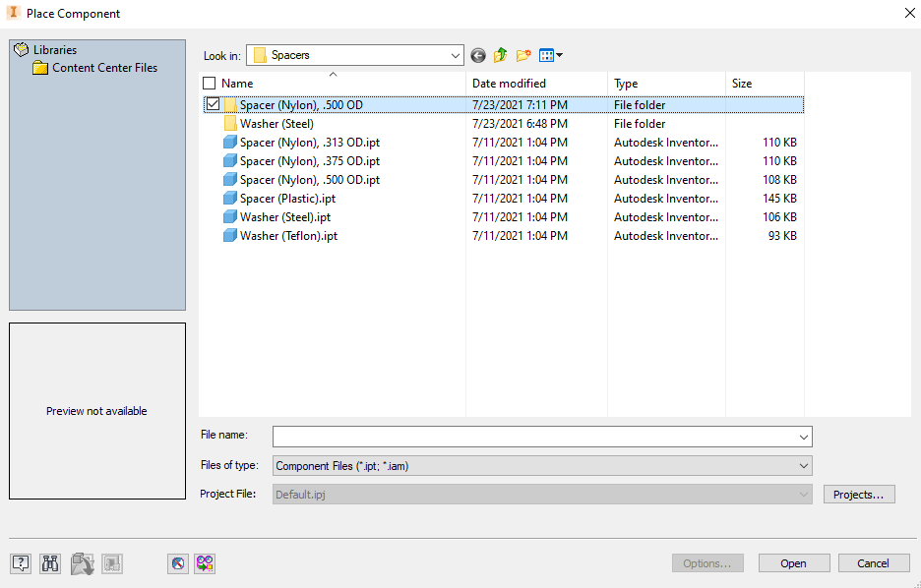Open the Projects... button

(x=859, y=495)
